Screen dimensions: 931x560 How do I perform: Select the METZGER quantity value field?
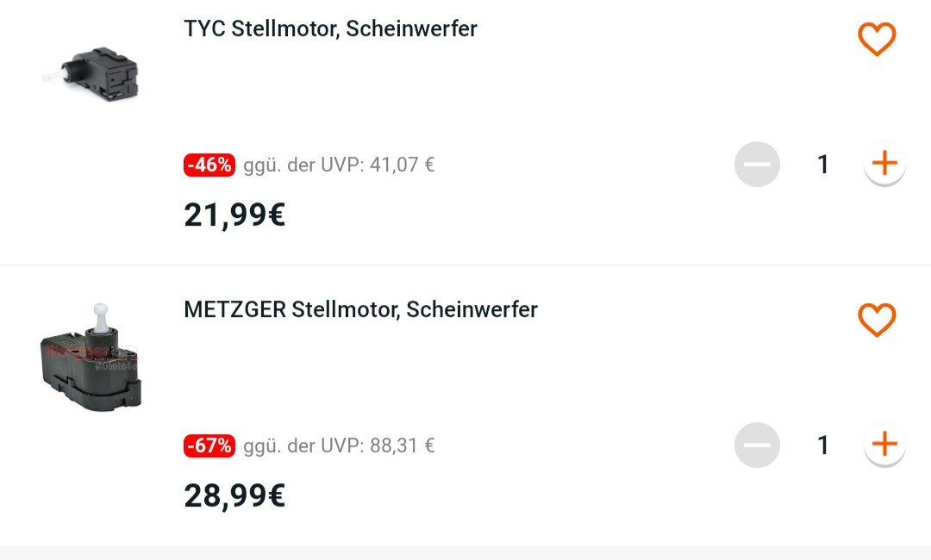[822, 445]
